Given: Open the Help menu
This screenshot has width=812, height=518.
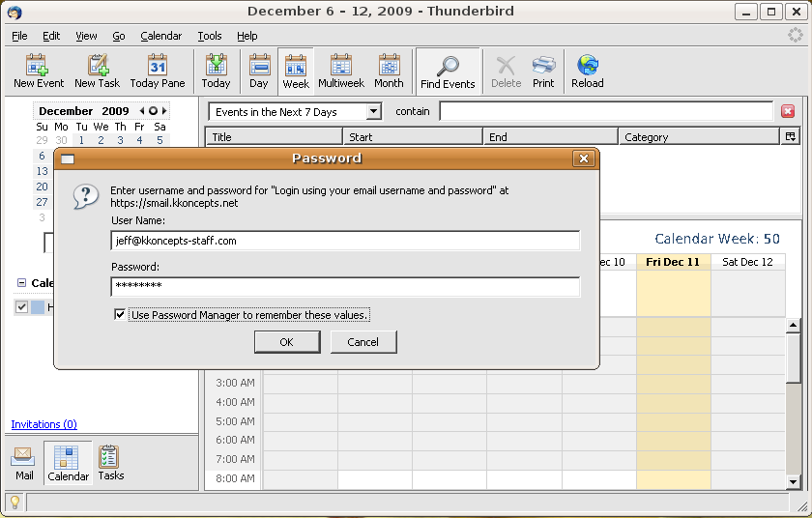Looking at the screenshot, I should (x=247, y=36).
